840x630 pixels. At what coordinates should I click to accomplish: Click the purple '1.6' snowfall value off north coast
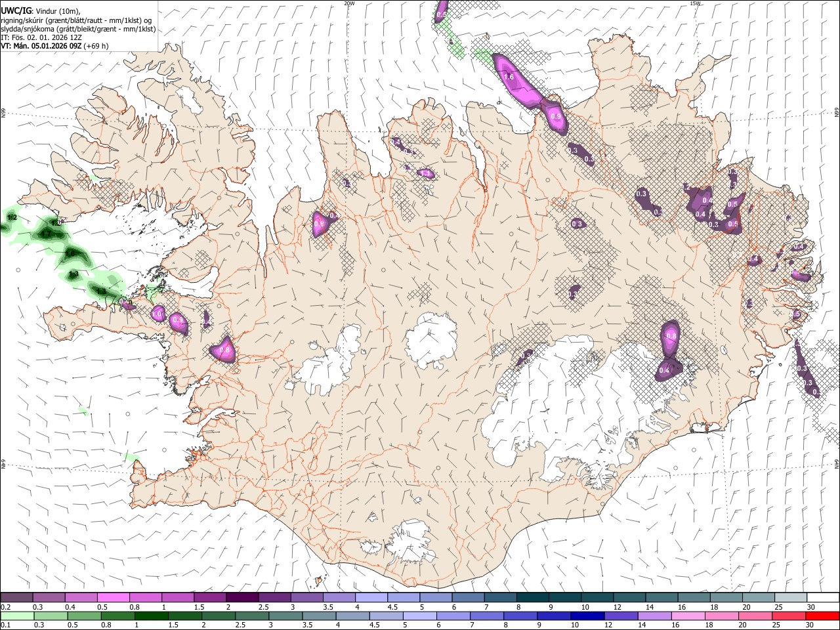508,77
